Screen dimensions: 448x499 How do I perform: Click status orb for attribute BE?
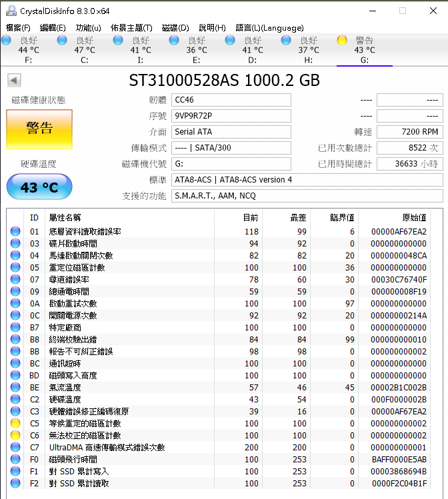point(15,387)
